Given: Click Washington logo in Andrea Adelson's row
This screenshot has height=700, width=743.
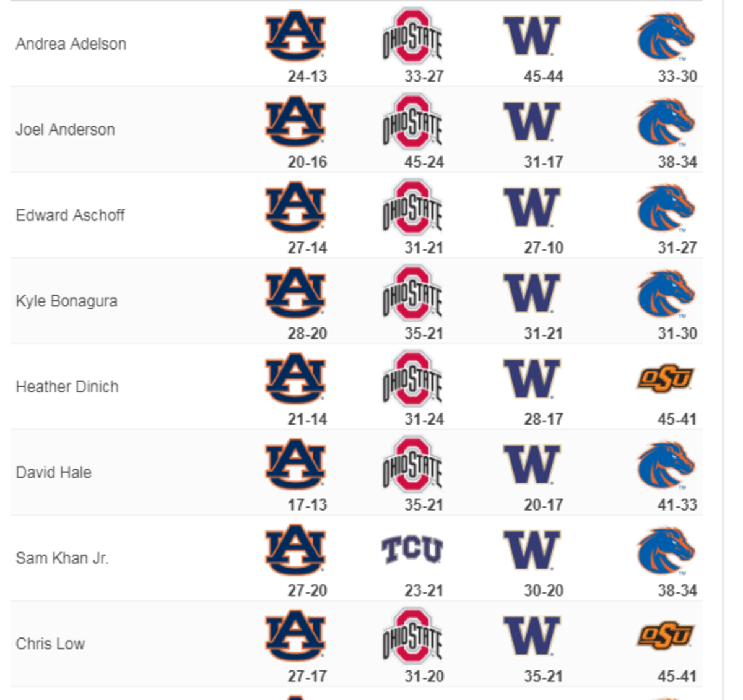Looking at the screenshot, I should click(x=531, y=36).
